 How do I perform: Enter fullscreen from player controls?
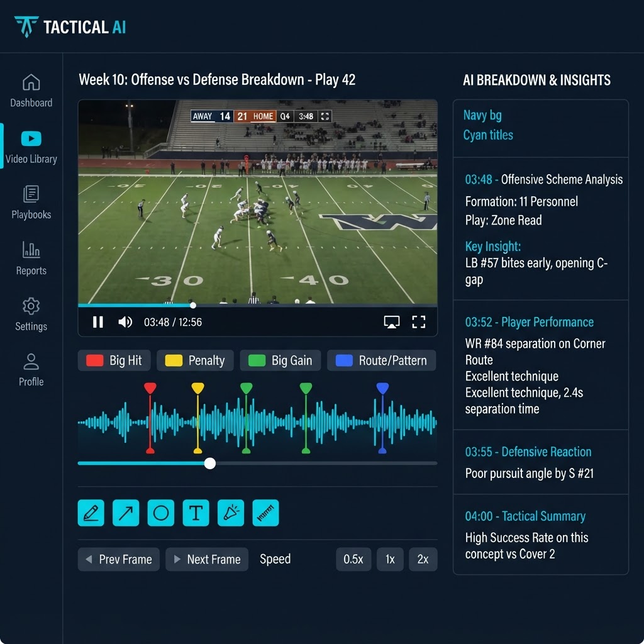418,322
